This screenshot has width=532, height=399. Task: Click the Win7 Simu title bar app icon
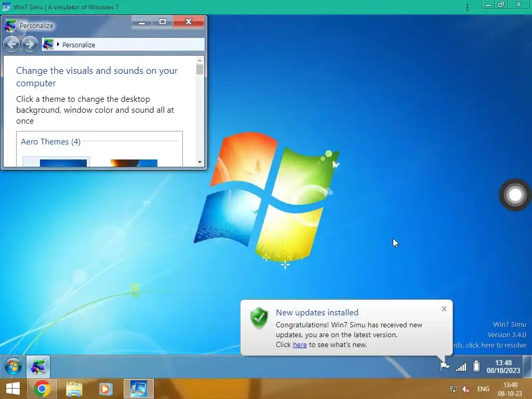(6, 7)
